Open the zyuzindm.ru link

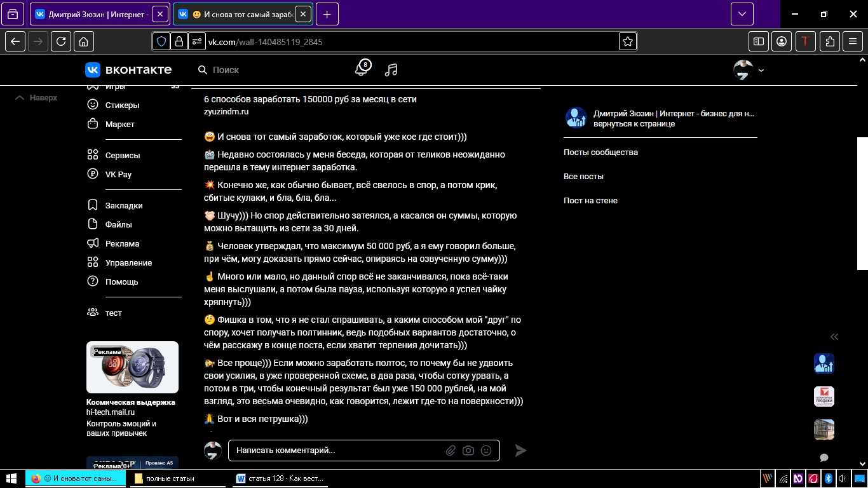pos(226,111)
